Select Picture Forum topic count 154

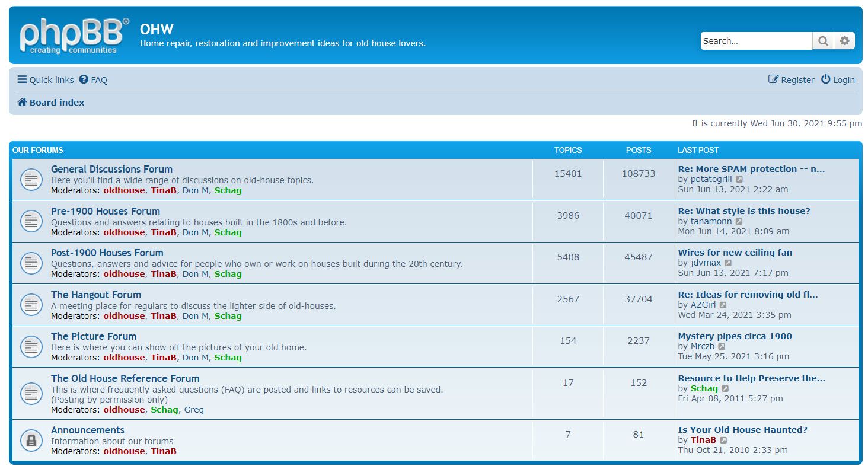point(568,341)
